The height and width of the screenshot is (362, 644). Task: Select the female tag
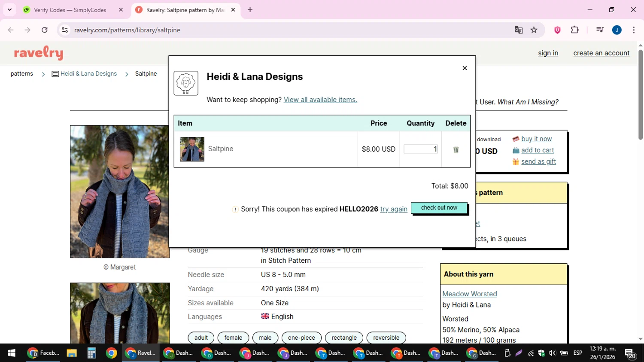(x=233, y=338)
